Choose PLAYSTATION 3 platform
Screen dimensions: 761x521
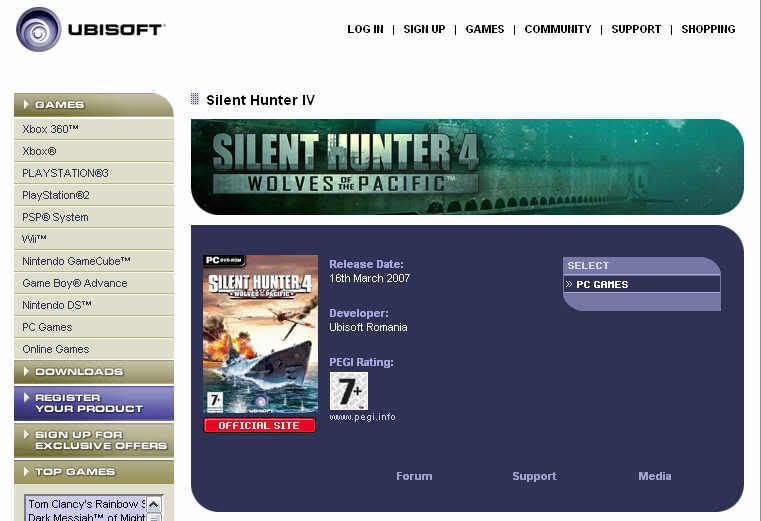coord(94,173)
